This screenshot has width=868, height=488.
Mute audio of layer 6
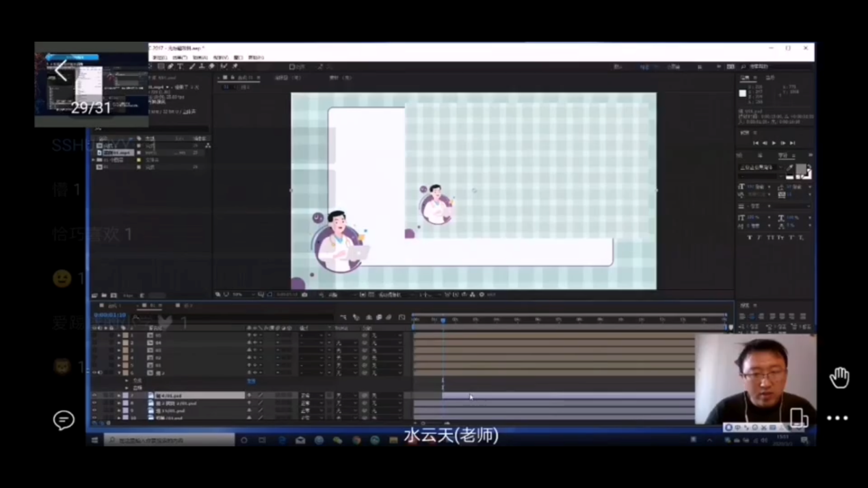(101, 373)
